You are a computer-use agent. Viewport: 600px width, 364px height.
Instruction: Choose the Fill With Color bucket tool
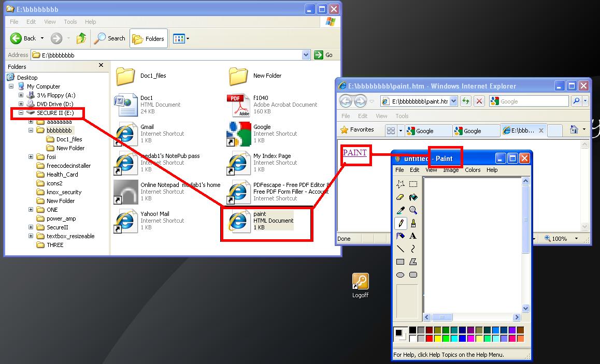[413, 197]
